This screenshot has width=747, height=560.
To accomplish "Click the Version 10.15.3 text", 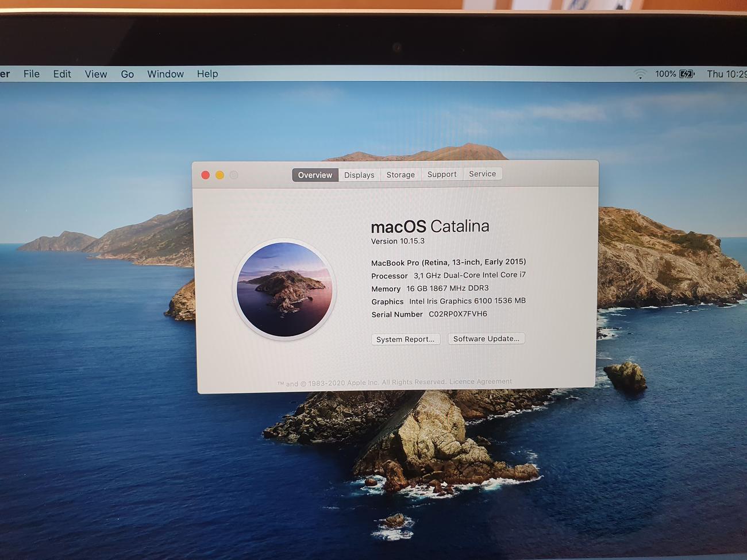I will point(398,241).
